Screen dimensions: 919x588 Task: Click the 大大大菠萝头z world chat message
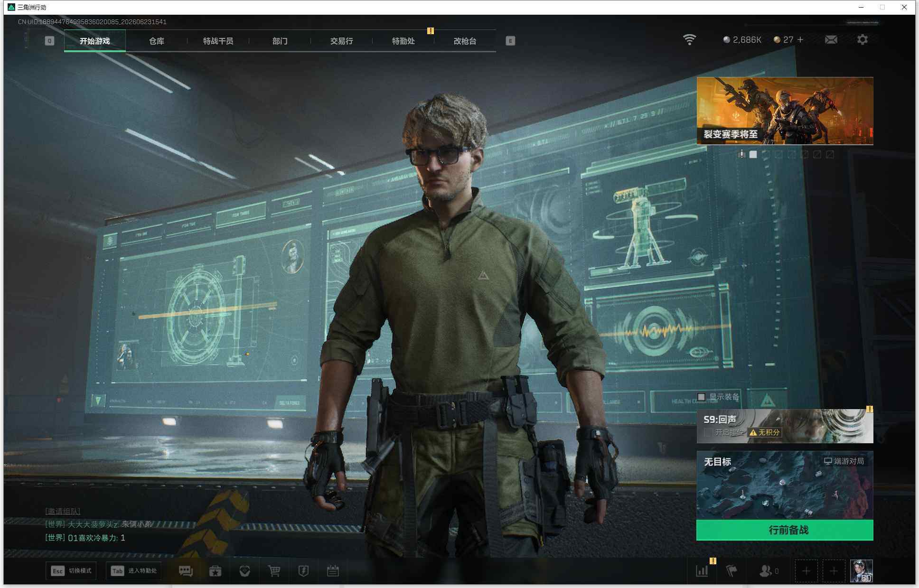[x=99, y=524]
